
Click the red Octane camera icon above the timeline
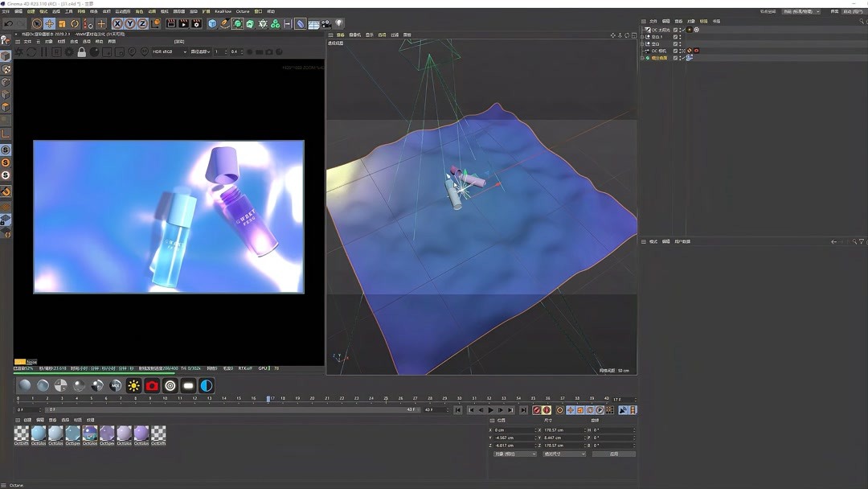point(151,385)
